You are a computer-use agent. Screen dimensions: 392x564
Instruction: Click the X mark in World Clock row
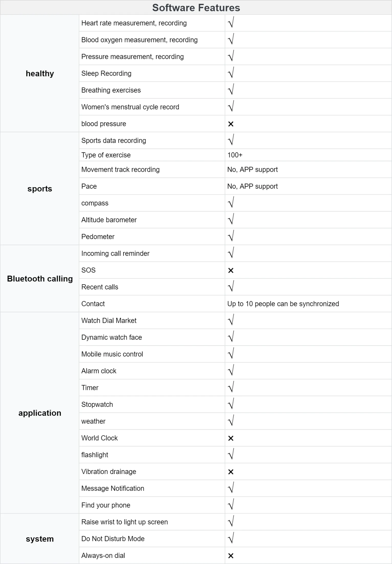(x=231, y=438)
